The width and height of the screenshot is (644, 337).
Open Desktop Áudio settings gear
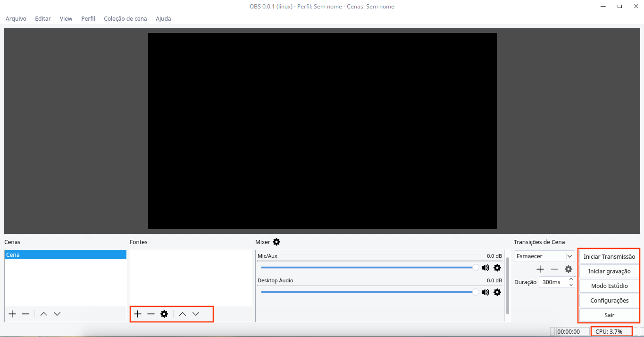pyautogui.click(x=497, y=292)
